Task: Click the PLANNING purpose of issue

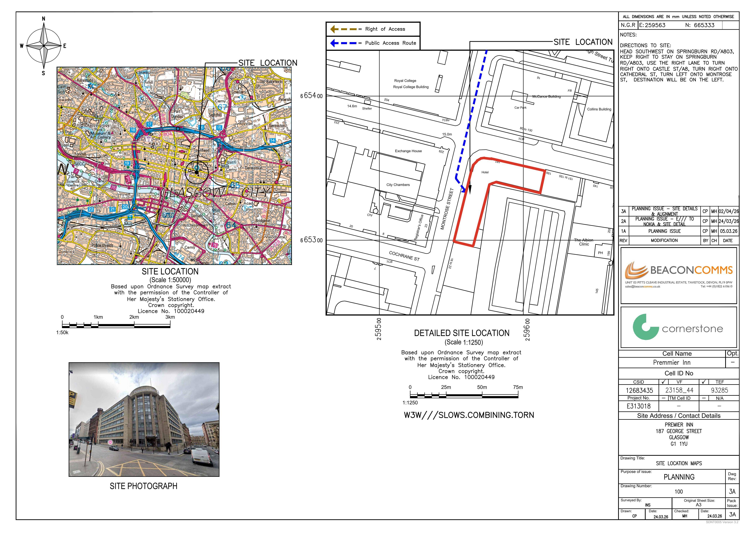Action: click(679, 477)
